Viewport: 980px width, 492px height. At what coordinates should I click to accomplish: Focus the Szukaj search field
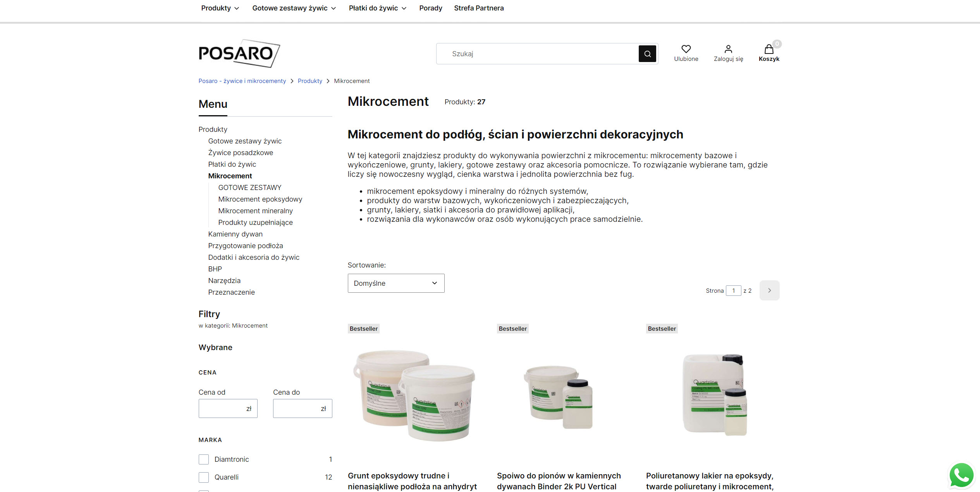pyautogui.click(x=537, y=54)
